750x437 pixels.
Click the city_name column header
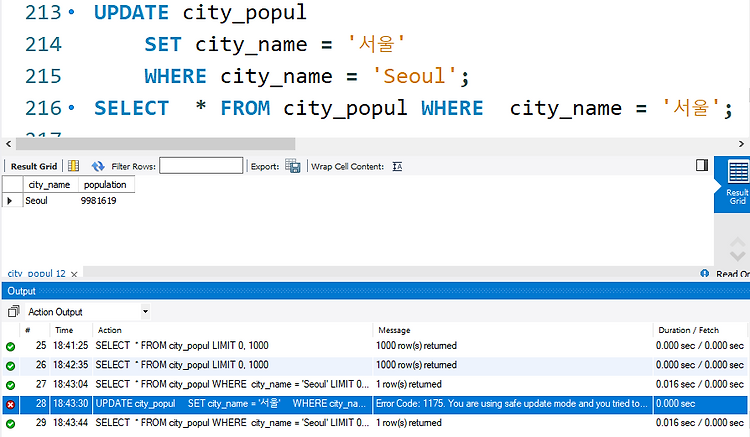click(x=49, y=185)
